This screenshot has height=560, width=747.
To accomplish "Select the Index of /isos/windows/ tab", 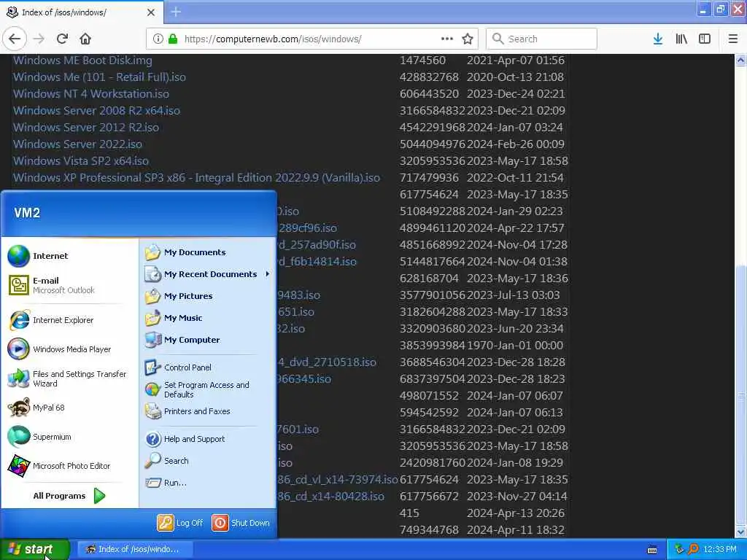I will [82, 12].
